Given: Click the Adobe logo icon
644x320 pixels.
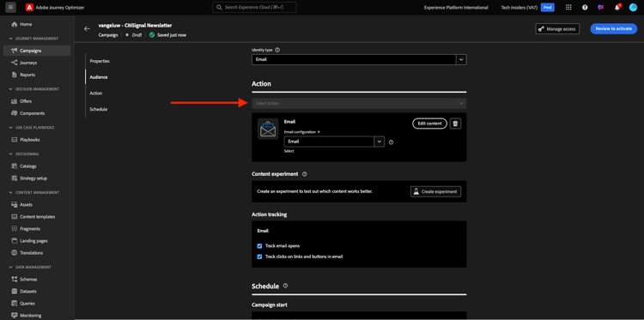Looking at the screenshot, I should pyautogui.click(x=29, y=7).
